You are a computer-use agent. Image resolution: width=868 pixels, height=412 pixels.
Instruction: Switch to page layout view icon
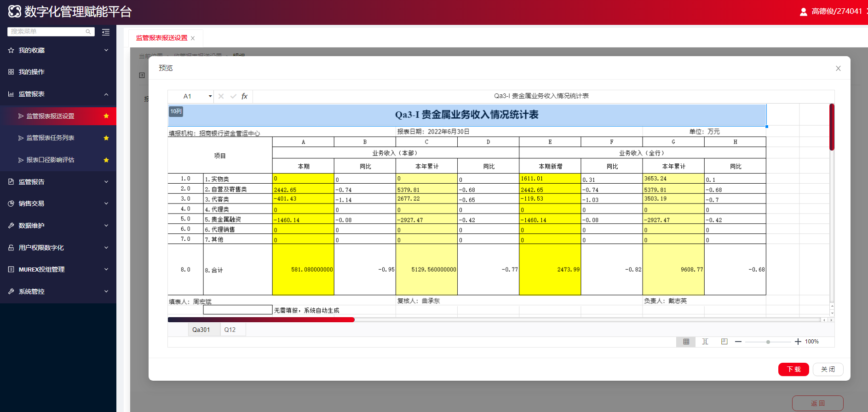click(x=724, y=342)
